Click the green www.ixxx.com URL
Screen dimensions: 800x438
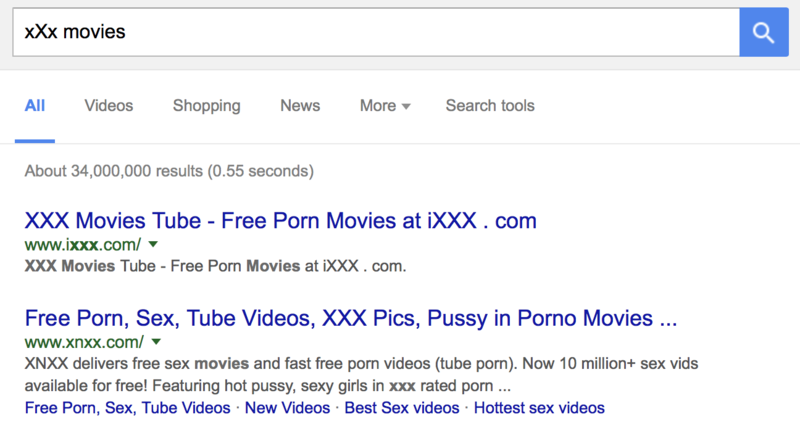83,245
